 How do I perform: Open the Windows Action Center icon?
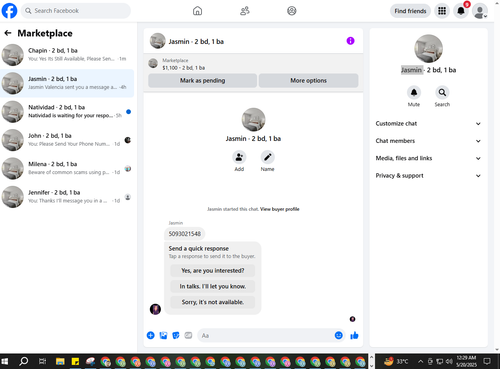pos(487,361)
